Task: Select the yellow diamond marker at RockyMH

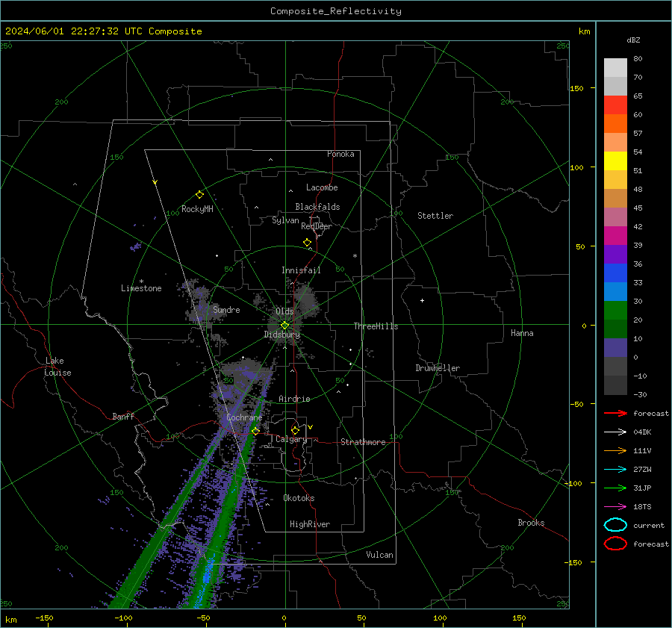Action: coord(199,195)
